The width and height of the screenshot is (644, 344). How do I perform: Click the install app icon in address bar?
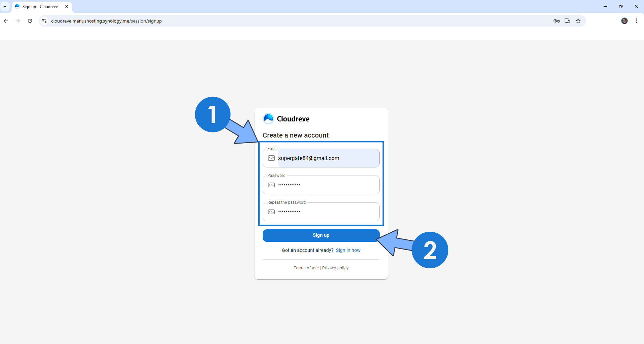(x=567, y=21)
